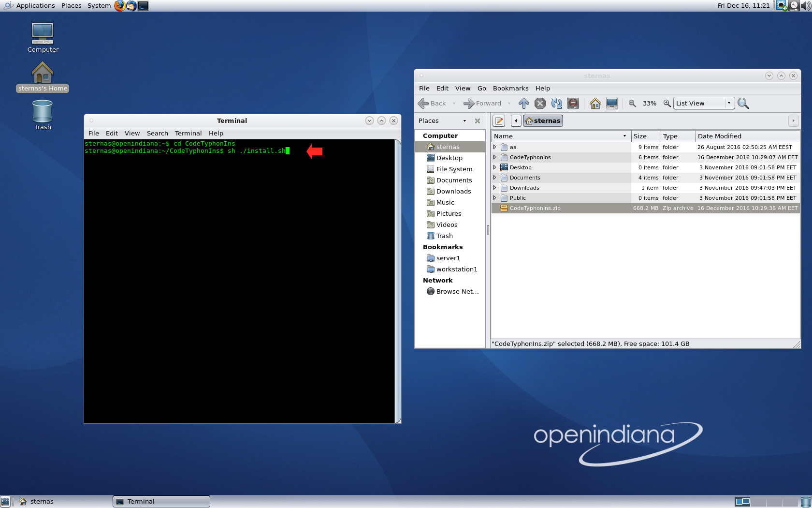Zoom out in the file manager

pos(632,103)
